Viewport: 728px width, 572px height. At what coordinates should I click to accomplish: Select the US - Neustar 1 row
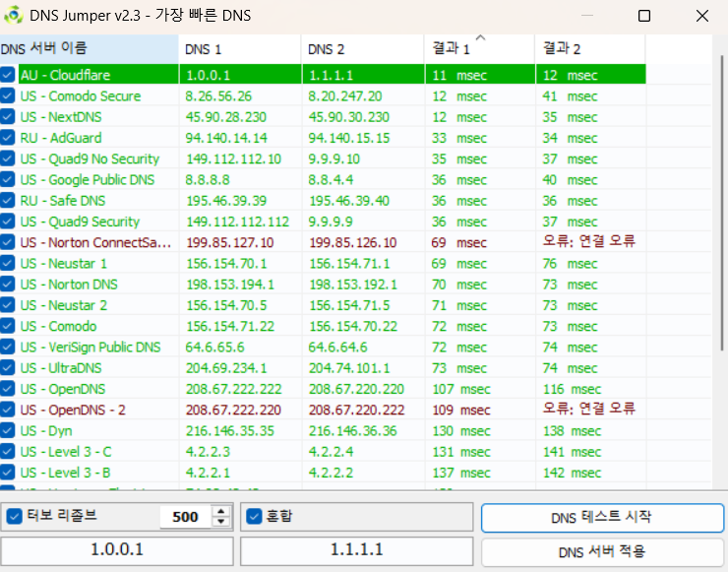(x=323, y=263)
